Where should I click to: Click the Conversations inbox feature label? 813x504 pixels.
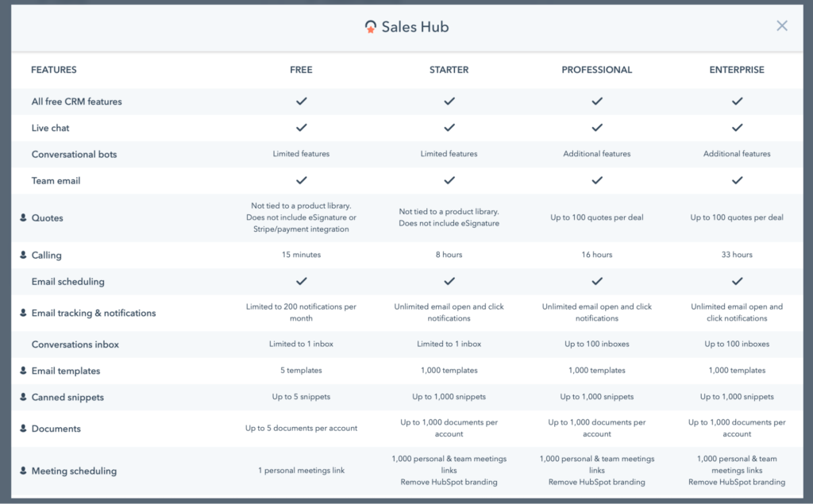[75, 344]
